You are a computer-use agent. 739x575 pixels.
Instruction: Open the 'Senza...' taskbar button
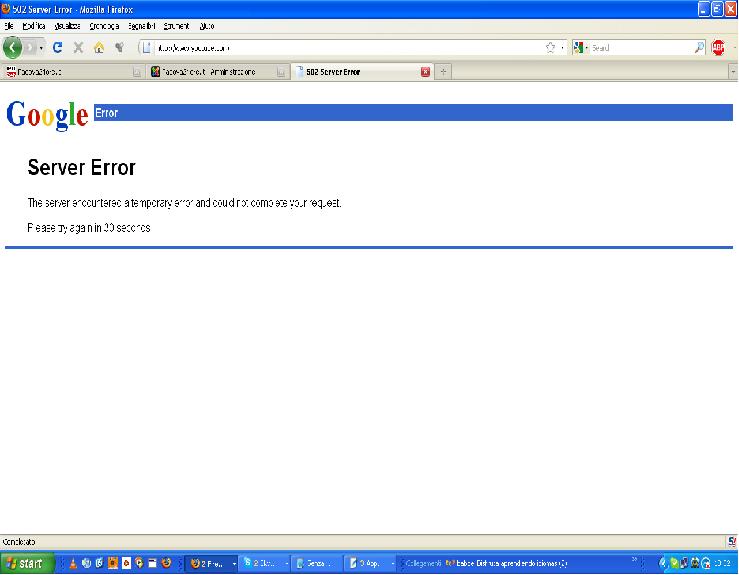pos(316,563)
